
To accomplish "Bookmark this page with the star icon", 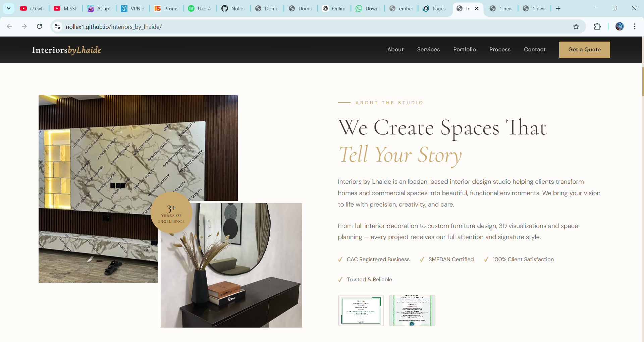I will click(576, 26).
